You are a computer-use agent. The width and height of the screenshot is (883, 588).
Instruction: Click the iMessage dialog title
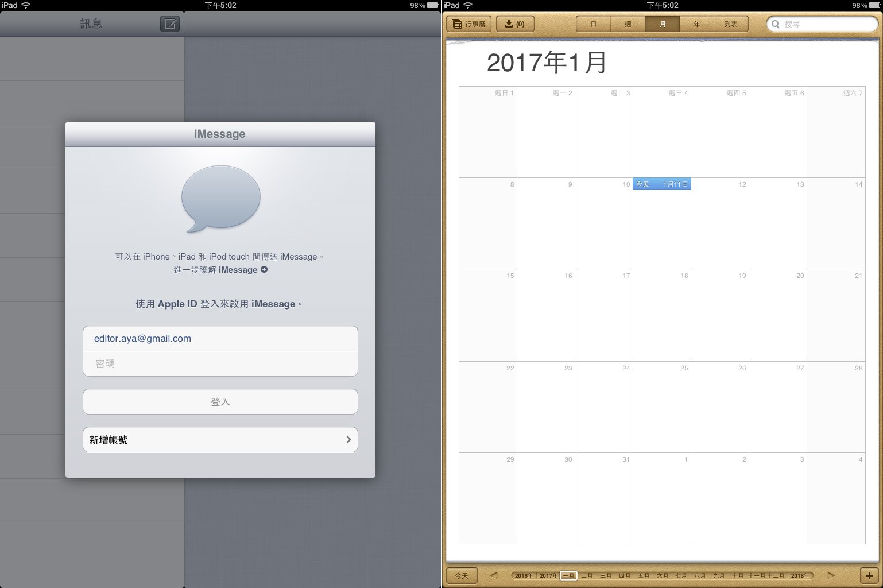tap(220, 134)
